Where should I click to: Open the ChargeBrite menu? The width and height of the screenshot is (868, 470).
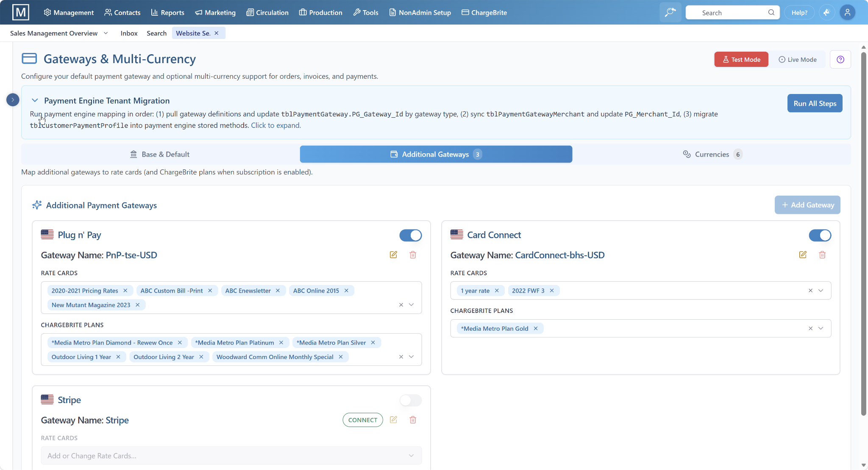click(x=484, y=12)
